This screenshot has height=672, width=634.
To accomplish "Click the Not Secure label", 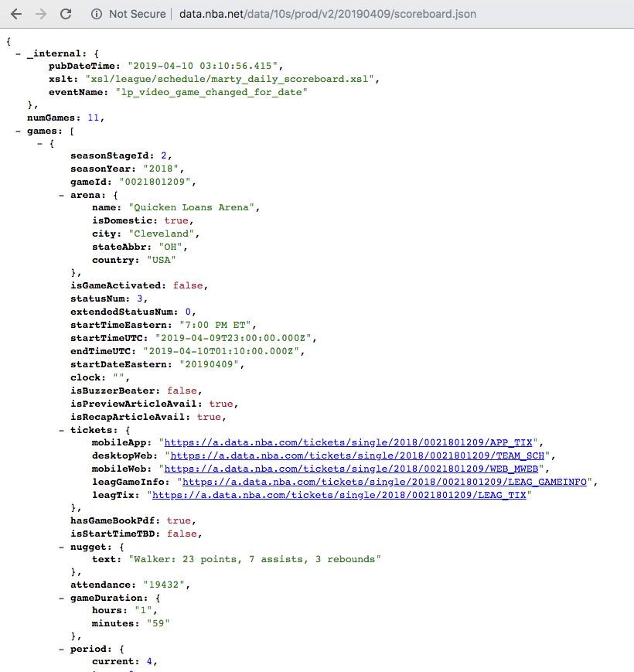I will click(137, 14).
